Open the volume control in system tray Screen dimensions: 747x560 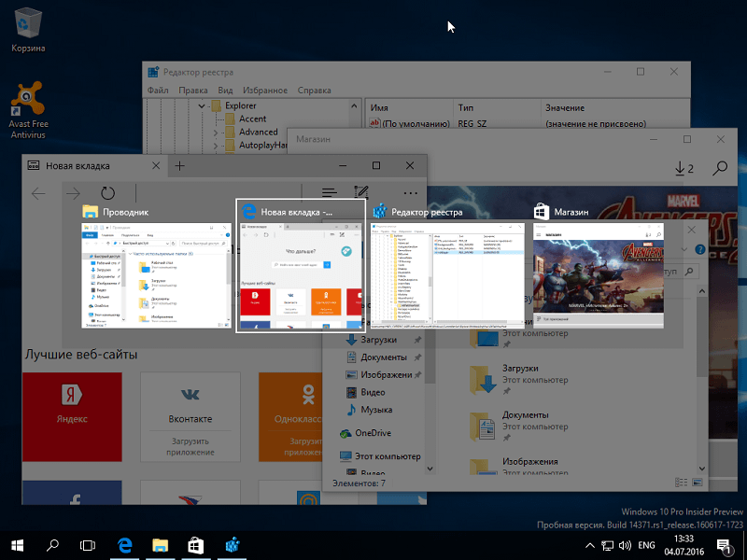[x=625, y=546]
